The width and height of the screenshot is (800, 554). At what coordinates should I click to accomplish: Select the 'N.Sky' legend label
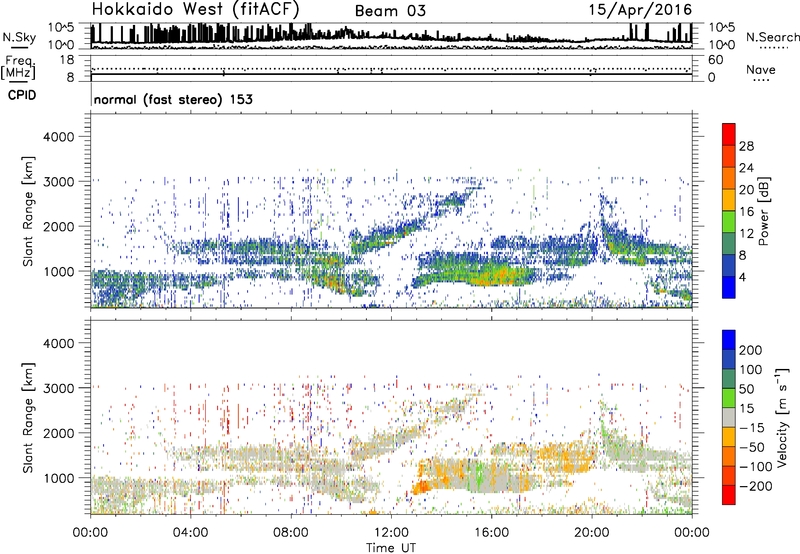[x=19, y=37]
